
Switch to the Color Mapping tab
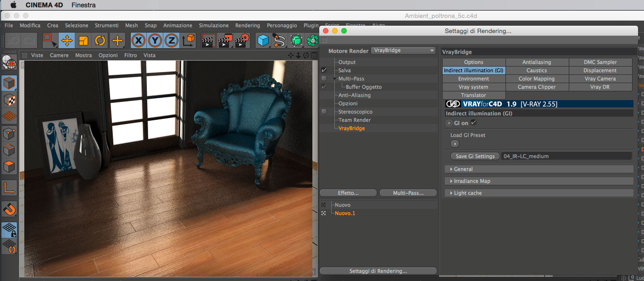coord(537,79)
